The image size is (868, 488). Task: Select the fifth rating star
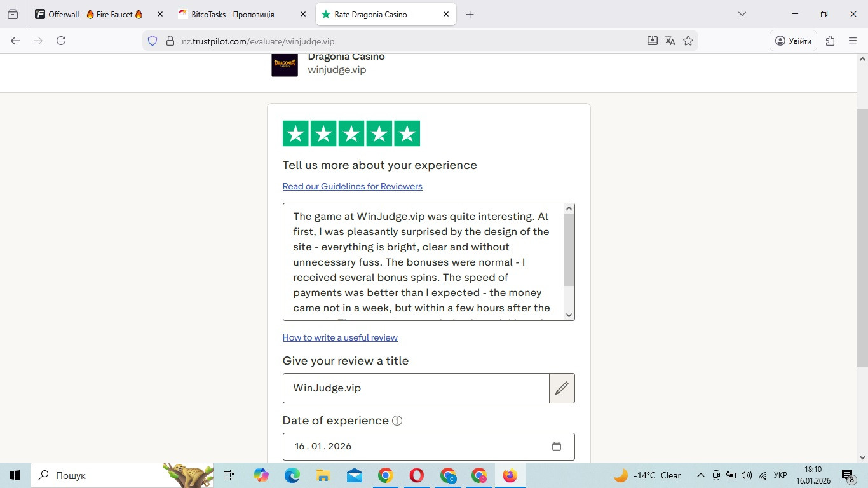point(407,133)
